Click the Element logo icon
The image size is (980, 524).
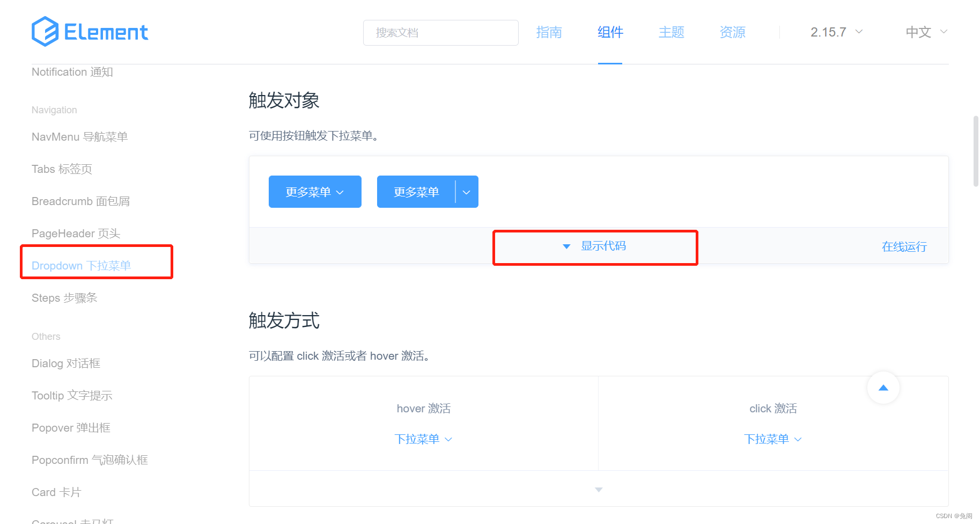pos(45,31)
